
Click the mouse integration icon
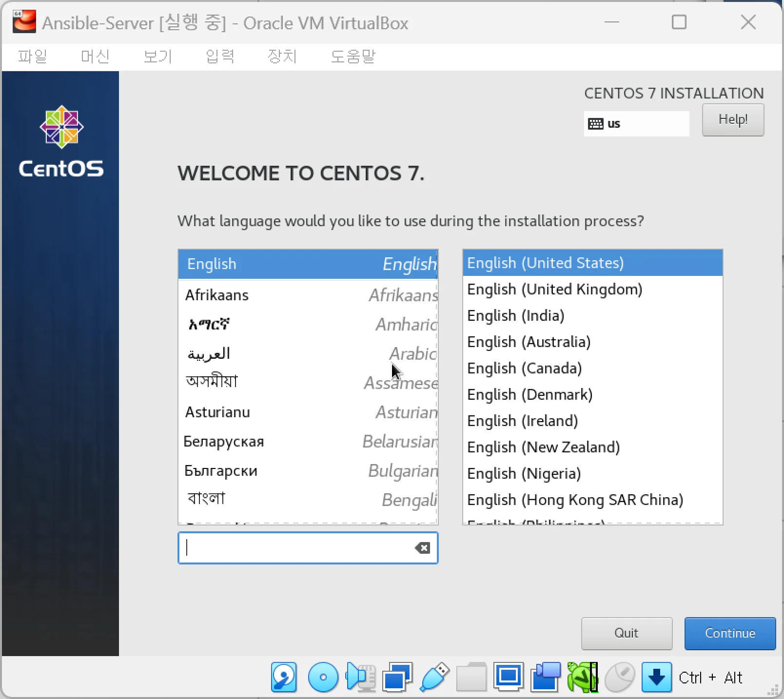coord(620,677)
